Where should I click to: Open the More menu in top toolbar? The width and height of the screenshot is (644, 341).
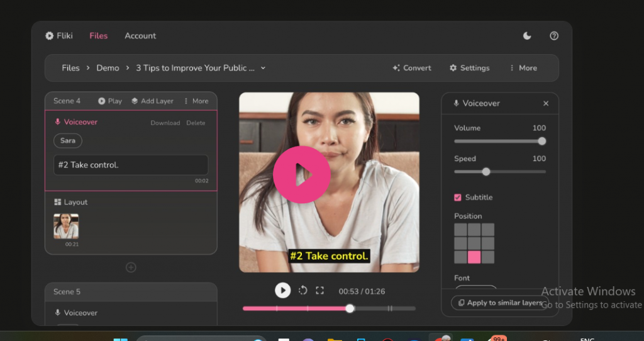[523, 68]
